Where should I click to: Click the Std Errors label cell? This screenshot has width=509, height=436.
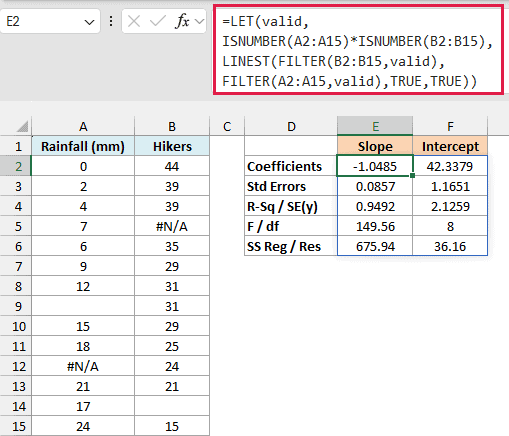point(291,186)
